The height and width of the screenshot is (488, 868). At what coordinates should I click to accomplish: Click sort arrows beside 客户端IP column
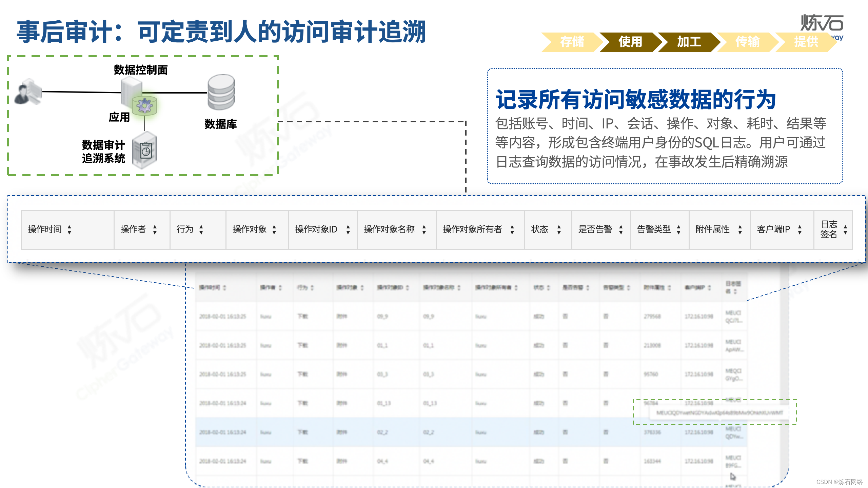(x=800, y=230)
